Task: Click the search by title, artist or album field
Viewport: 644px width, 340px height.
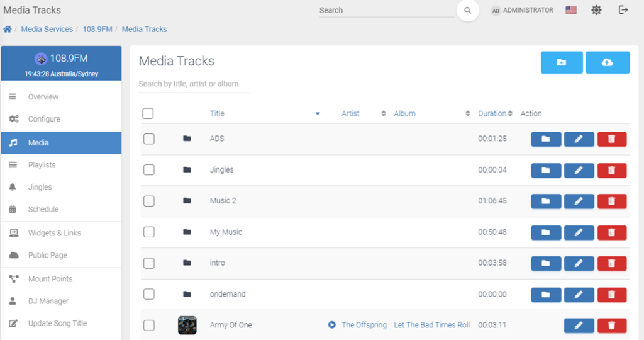Action: (193, 84)
